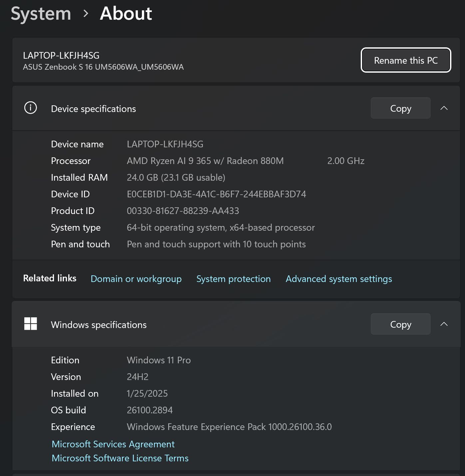
Task: Click the Pen and touch support value
Action: [216, 244]
